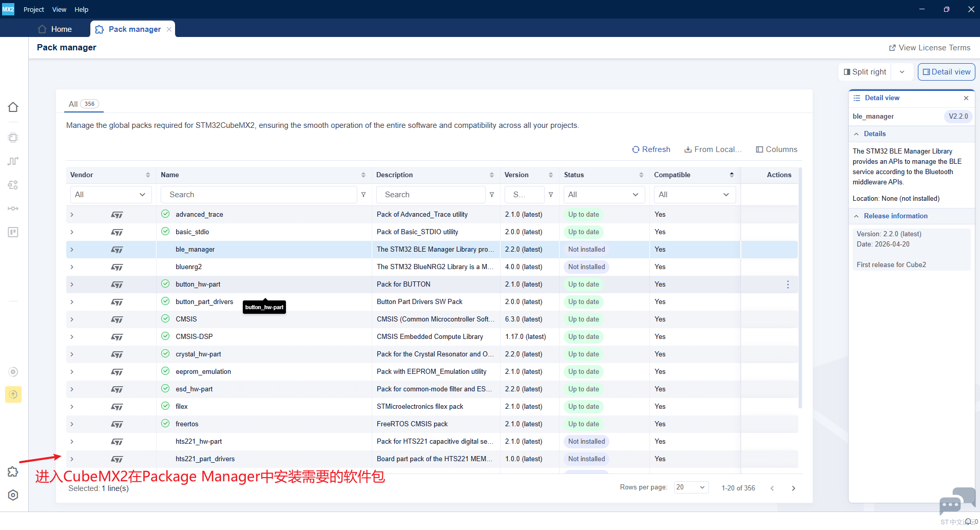Select the All 356 tab

coord(83,104)
